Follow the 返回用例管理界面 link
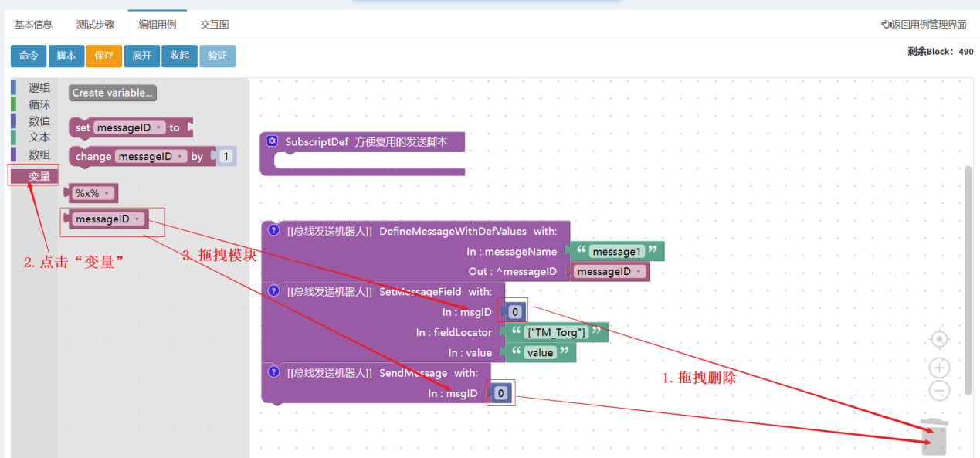The image size is (980, 458). 924,25
